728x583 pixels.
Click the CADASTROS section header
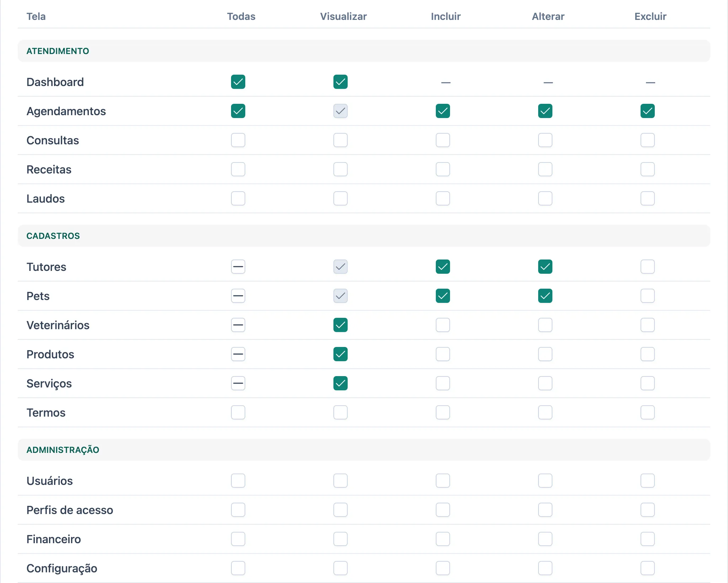[x=364, y=236]
